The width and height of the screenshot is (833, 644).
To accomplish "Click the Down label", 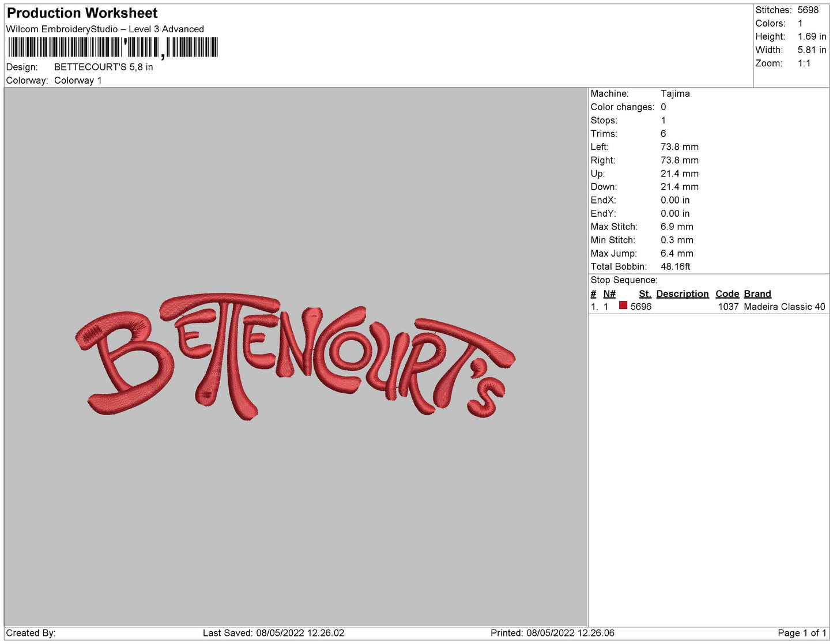I will [604, 187].
